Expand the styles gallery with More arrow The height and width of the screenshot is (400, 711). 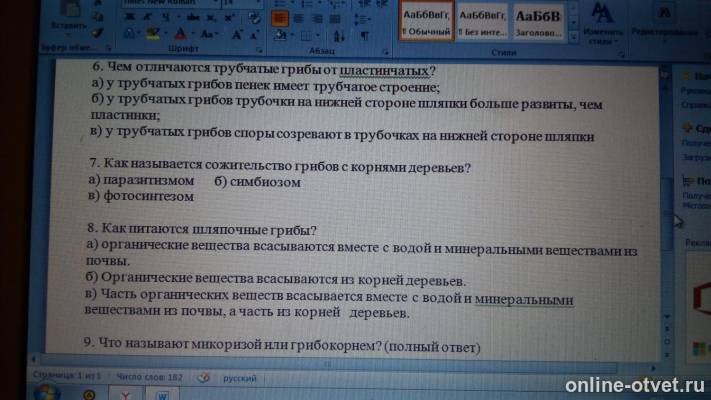click(x=573, y=37)
